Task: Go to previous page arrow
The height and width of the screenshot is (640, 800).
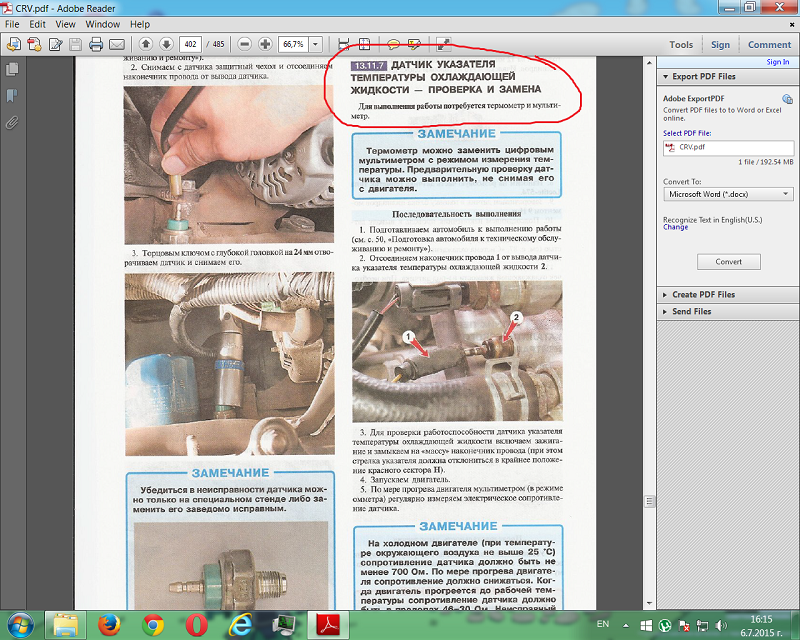Action: (146, 44)
